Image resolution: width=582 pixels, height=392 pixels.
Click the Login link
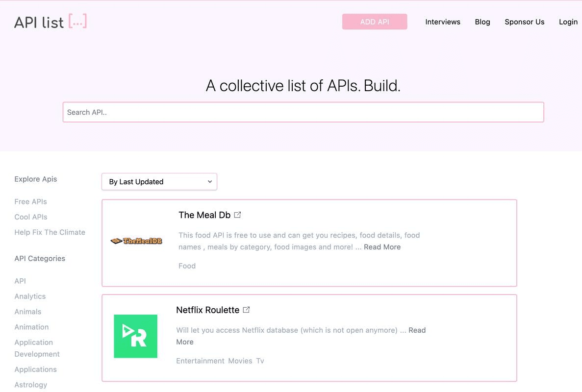pyautogui.click(x=568, y=22)
